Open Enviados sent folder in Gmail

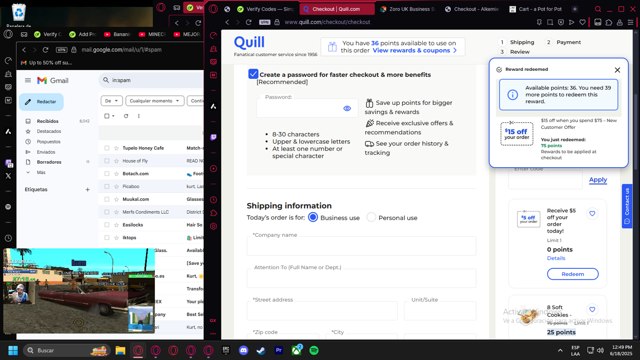46,152
